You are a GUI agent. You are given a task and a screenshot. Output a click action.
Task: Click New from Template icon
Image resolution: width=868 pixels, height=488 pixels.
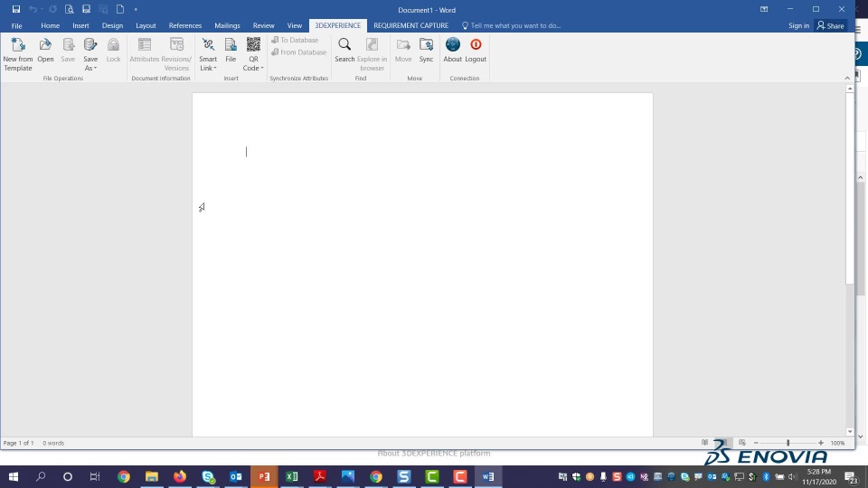click(18, 53)
